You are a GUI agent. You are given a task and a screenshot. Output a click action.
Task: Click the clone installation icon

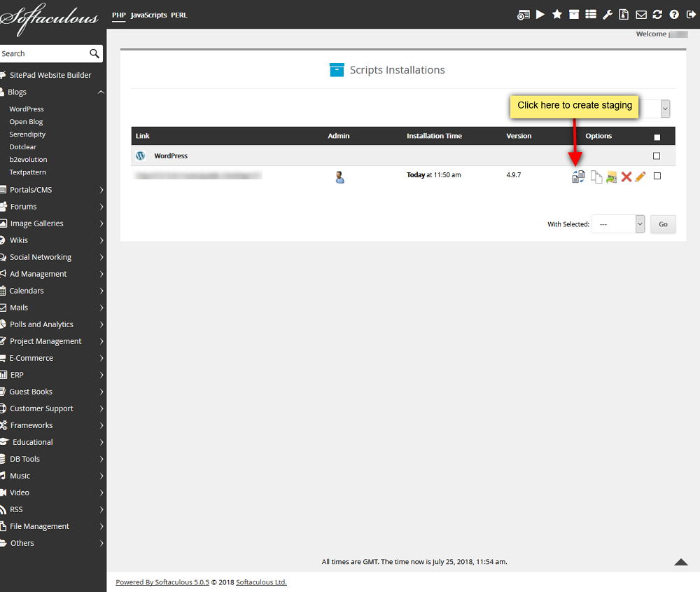click(x=596, y=177)
